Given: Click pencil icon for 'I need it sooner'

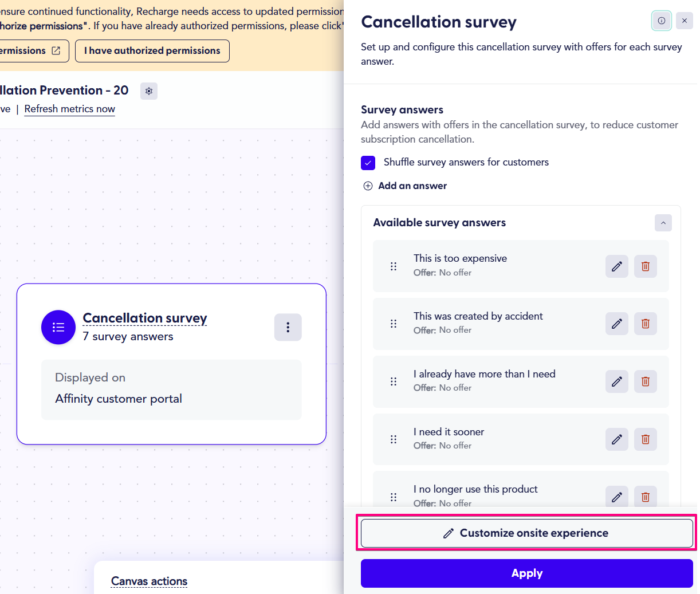Looking at the screenshot, I should tap(617, 439).
